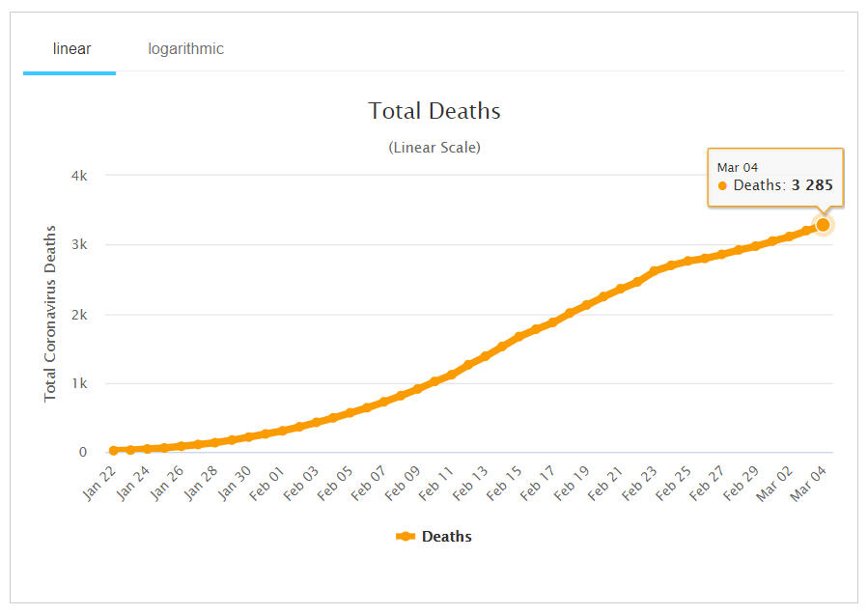Viewport: 868px width, 614px height.
Task: Click the orange Deaths legend marker
Action: (x=406, y=536)
